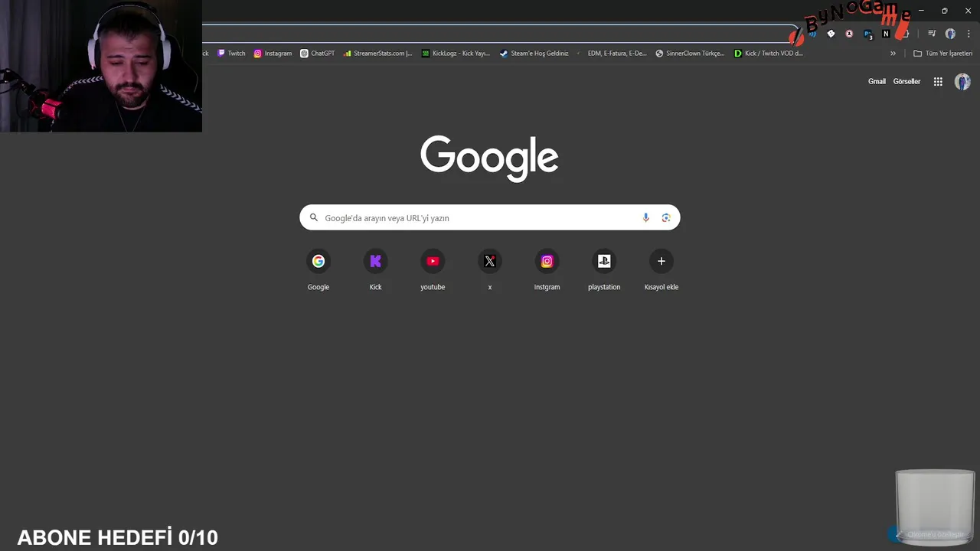The image size is (980, 551).
Task: Open the EDM, E-Fatura bookmark
Action: (x=612, y=54)
